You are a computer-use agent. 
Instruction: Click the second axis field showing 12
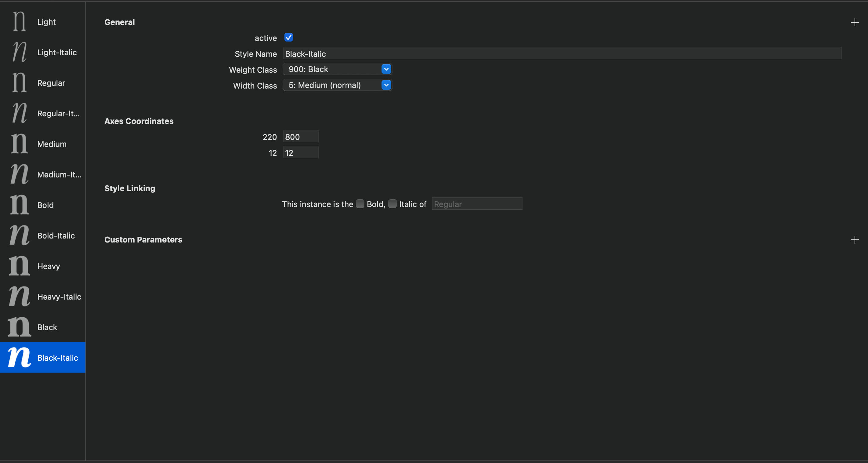pyautogui.click(x=300, y=152)
